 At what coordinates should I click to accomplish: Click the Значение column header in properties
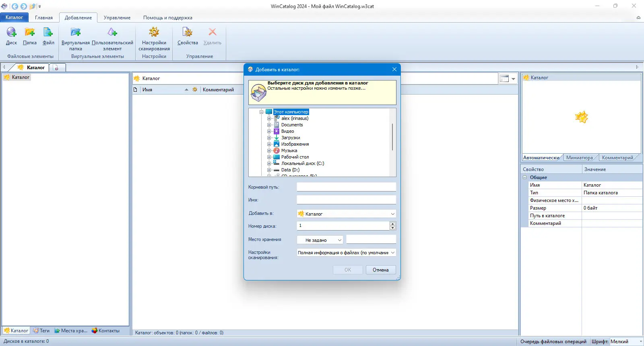pos(612,169)
